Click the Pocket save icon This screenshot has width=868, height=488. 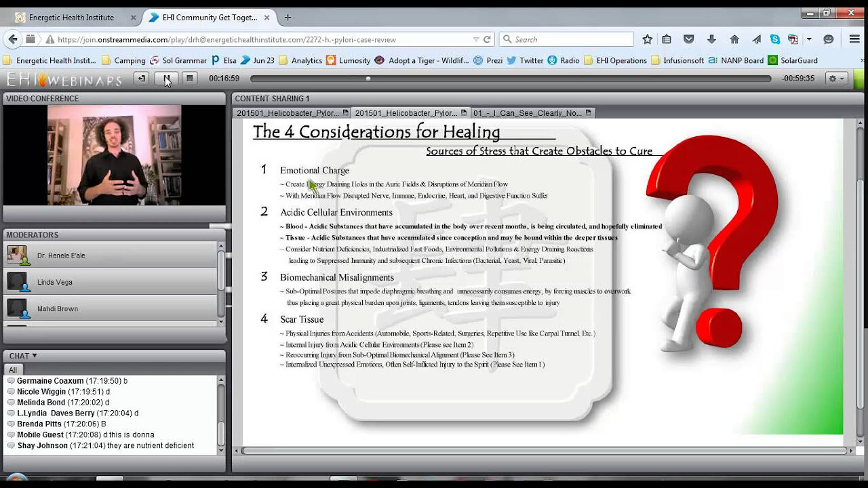689,39
